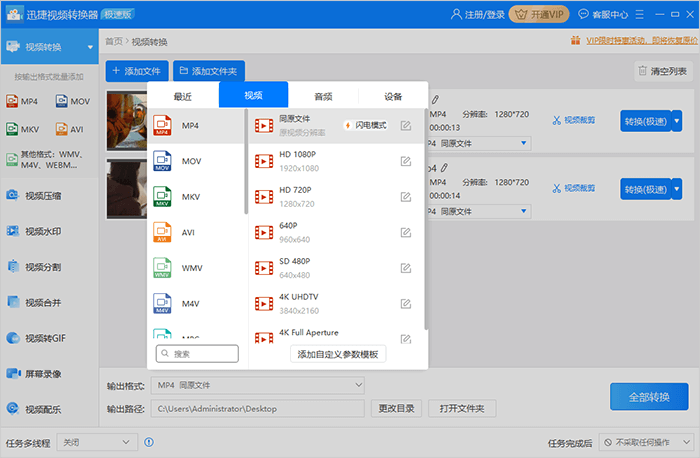The image size is (700, 458).
Task: Launch 屏幕录像 screen recorder
Action: [x=34, y=374]
